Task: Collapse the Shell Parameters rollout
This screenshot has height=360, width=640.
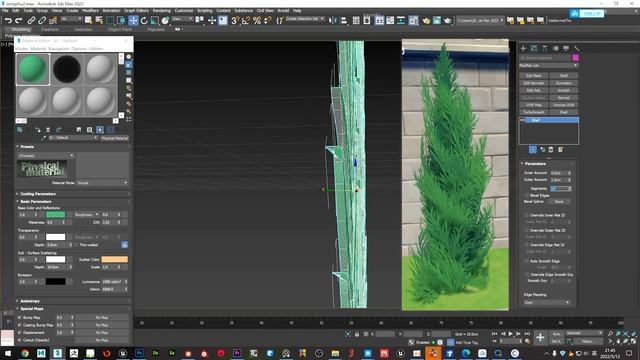Action: 535,164
